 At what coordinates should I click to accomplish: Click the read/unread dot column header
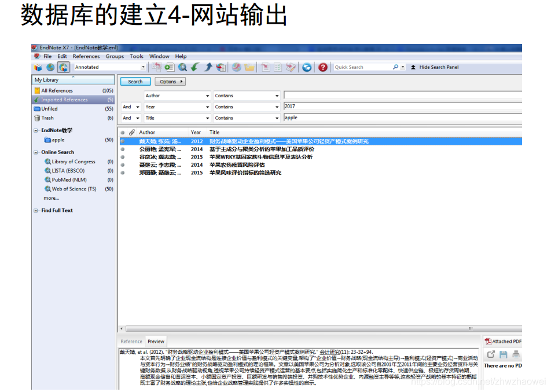pos(123,133)
